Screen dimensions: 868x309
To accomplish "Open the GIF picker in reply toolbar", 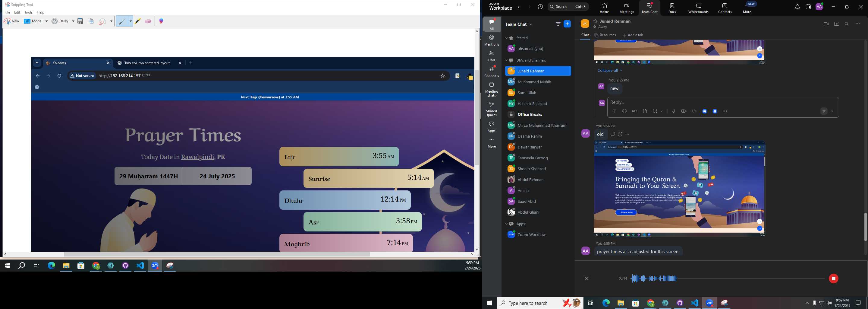I will tap(634, 111).
